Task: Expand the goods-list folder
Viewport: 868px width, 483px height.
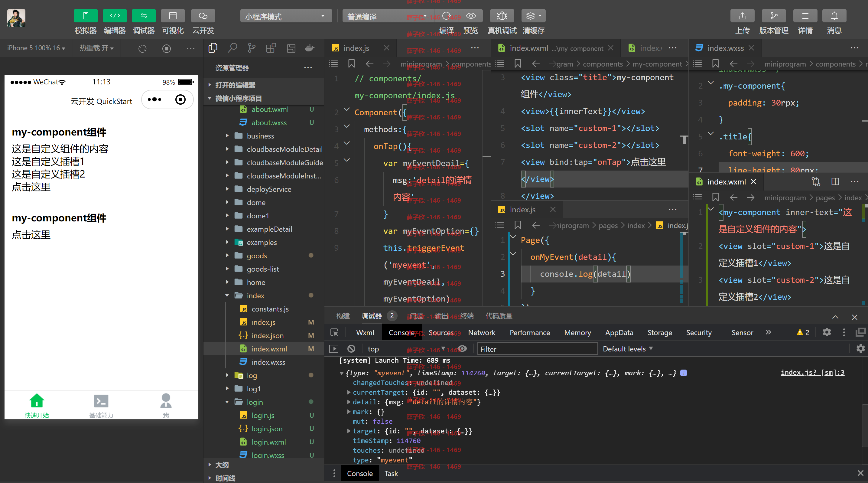Action: (x=264, y=269)
